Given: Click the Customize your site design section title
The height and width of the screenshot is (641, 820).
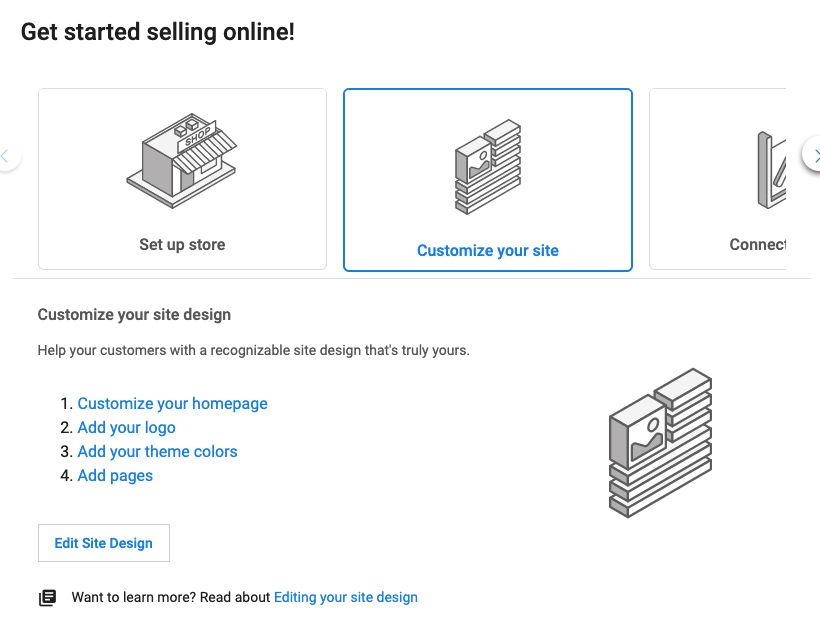Looking at the screenshot, I should click(134, 314).
